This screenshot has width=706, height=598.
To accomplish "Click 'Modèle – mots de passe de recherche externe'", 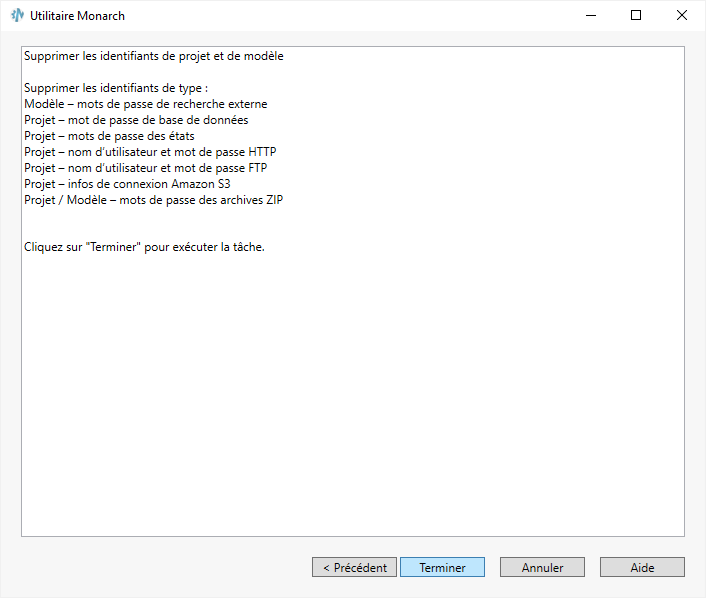I will 145,104.
